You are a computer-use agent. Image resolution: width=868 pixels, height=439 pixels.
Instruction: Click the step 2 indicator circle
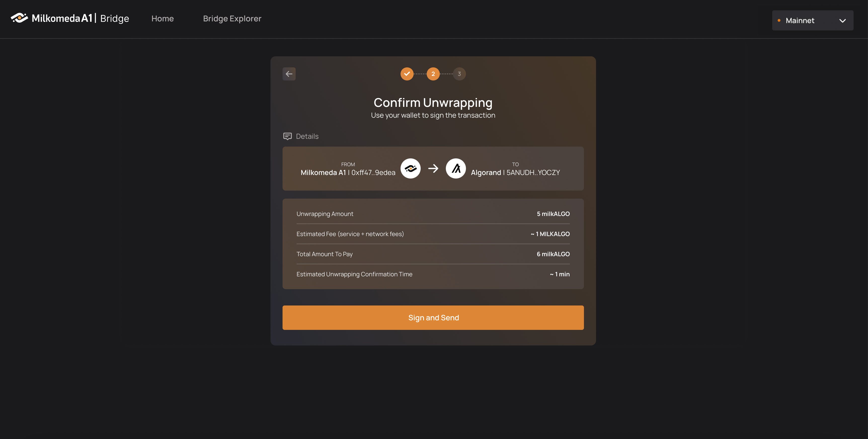[433, 74]
